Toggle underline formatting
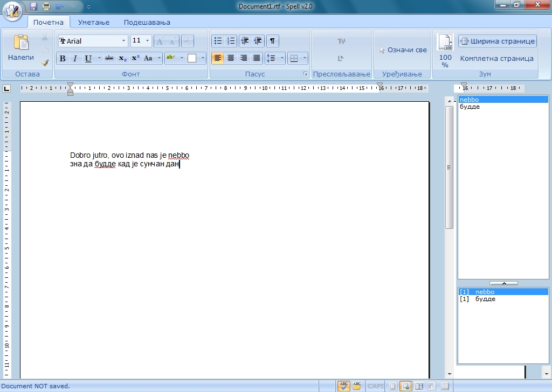This screenshot has width=552, height=392. point(88,58)
